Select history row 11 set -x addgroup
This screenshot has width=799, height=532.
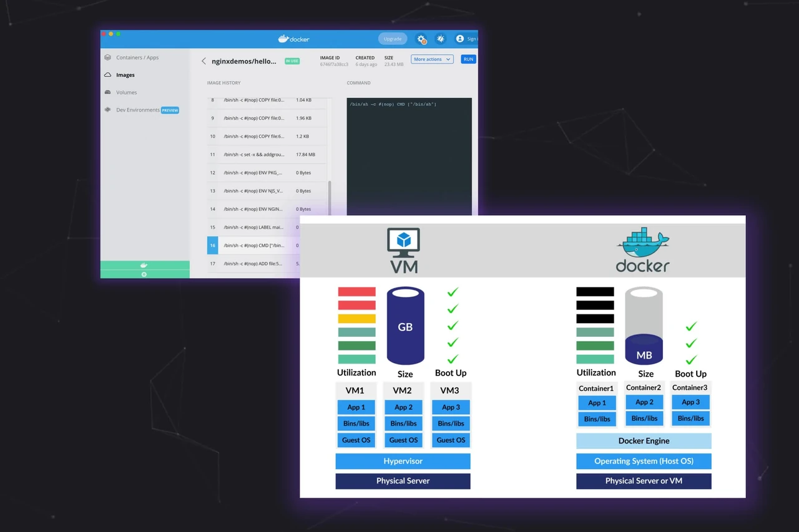[267, 155]
